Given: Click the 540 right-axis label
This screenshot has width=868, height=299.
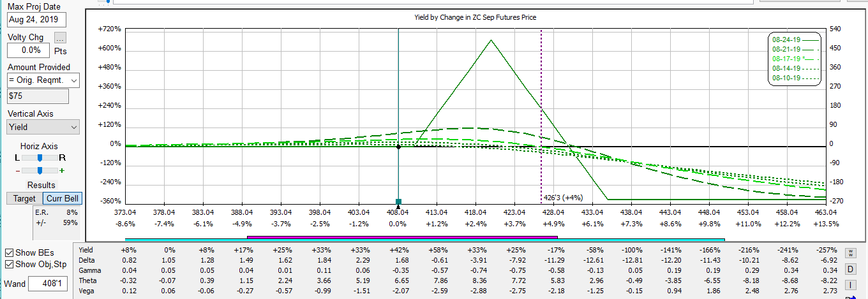Looking at the screenshot, I should coord(836,29).
